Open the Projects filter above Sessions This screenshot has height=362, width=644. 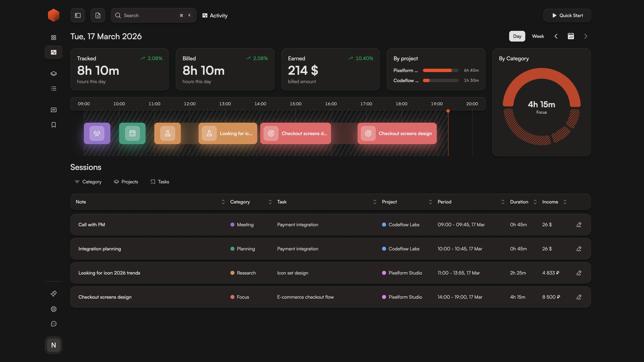[126, 182]
